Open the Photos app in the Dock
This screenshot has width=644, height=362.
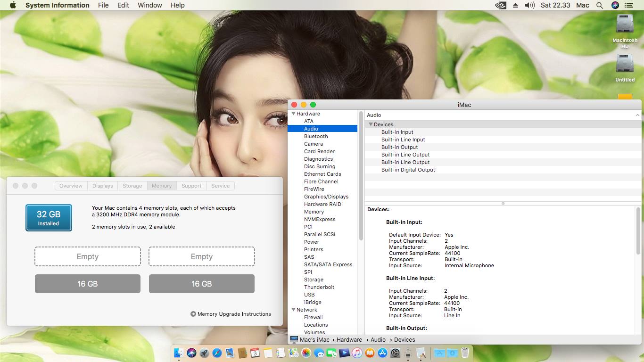coord(306,353)
